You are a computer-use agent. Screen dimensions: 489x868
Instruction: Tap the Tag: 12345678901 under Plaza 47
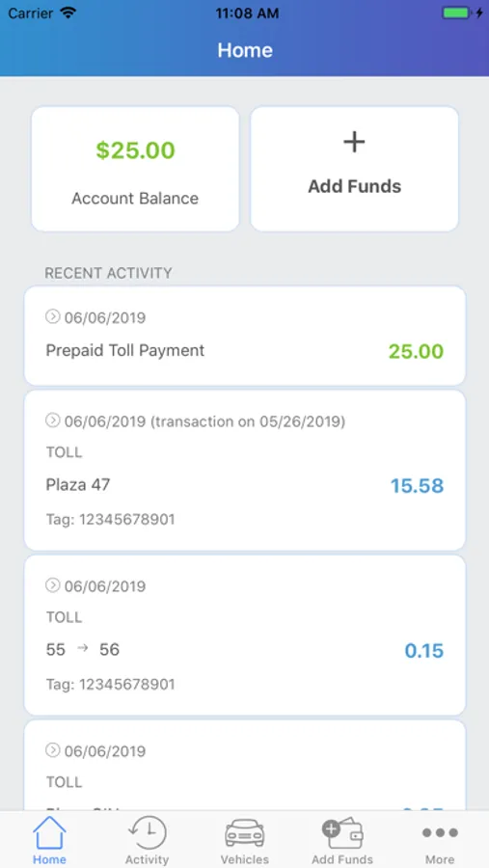click(x=110, y=519)
